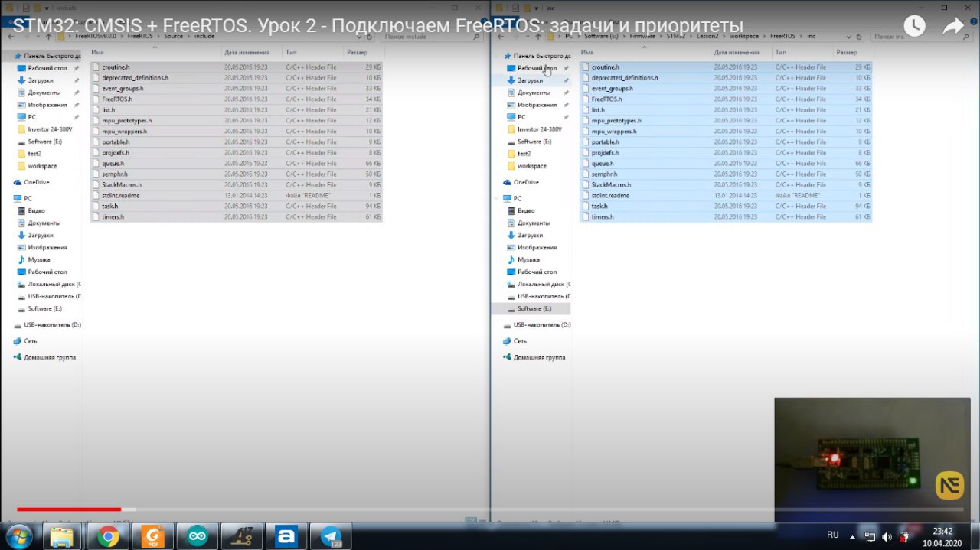This screenshot has width=980, height=550.
Task: Select OneDrive in the include window sidebar
Action: [36, 182]
